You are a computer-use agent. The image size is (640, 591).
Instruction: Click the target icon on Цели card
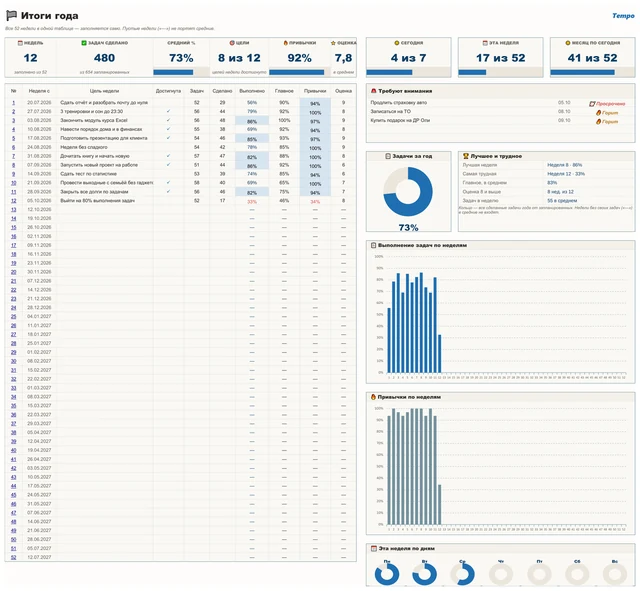pos(232,43)
